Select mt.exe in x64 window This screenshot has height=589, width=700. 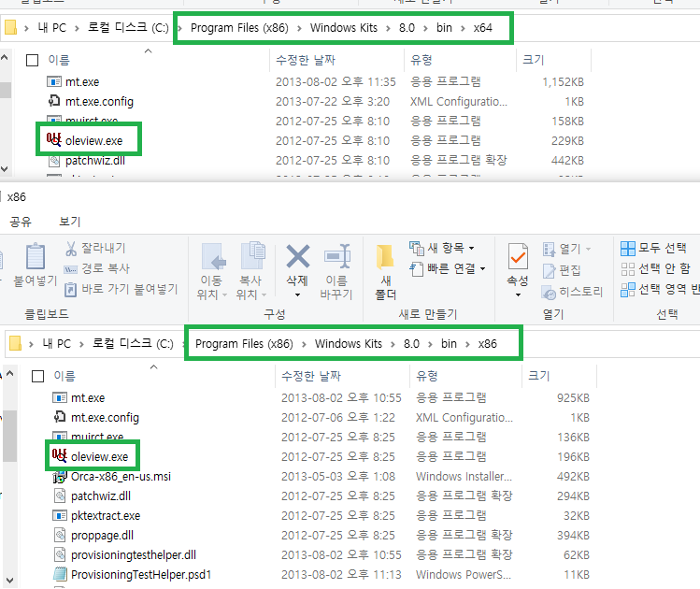pos(82,81)
